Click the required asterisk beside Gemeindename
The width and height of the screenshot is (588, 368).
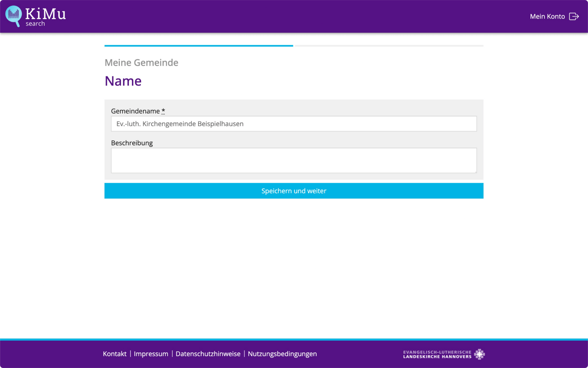pos(163,111)
